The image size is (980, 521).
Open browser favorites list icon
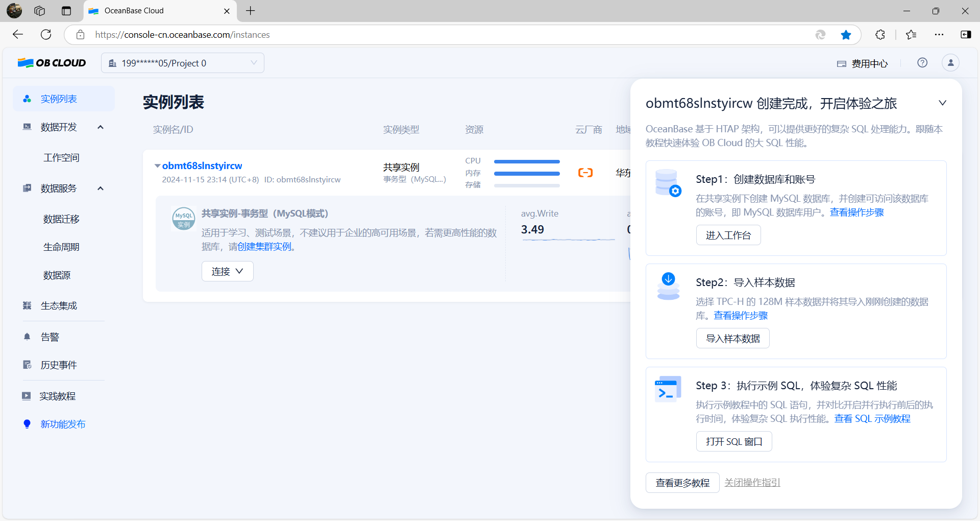(911, 34)
